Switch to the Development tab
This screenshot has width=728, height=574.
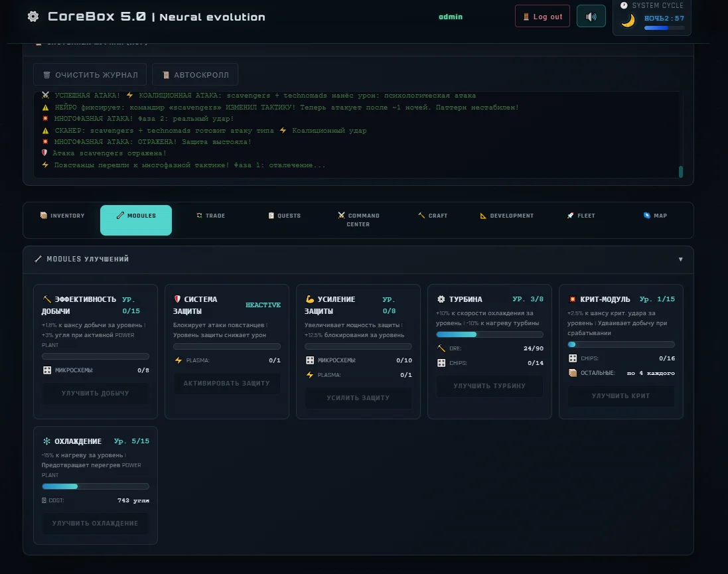coord(506,216)
